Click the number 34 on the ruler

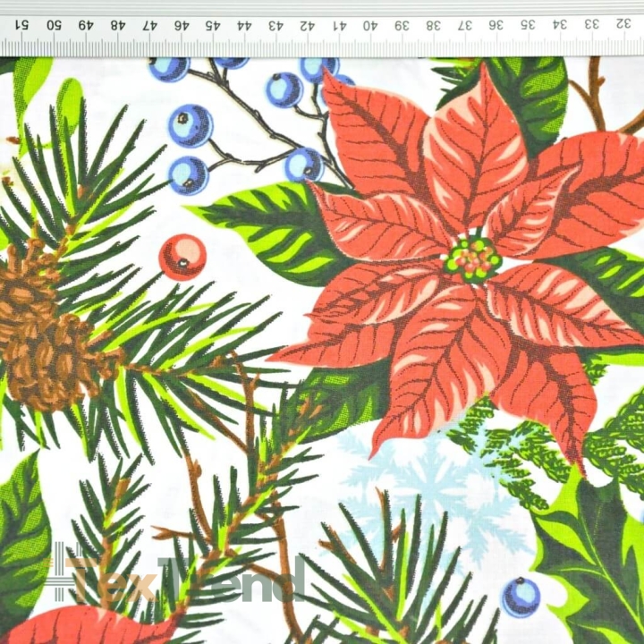coord(560,24)
